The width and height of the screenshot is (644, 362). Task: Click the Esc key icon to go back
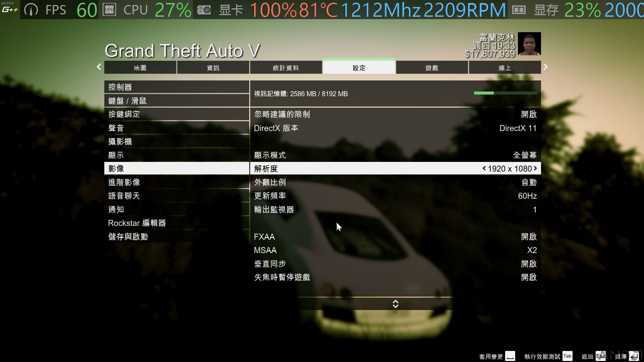(601, 356)
